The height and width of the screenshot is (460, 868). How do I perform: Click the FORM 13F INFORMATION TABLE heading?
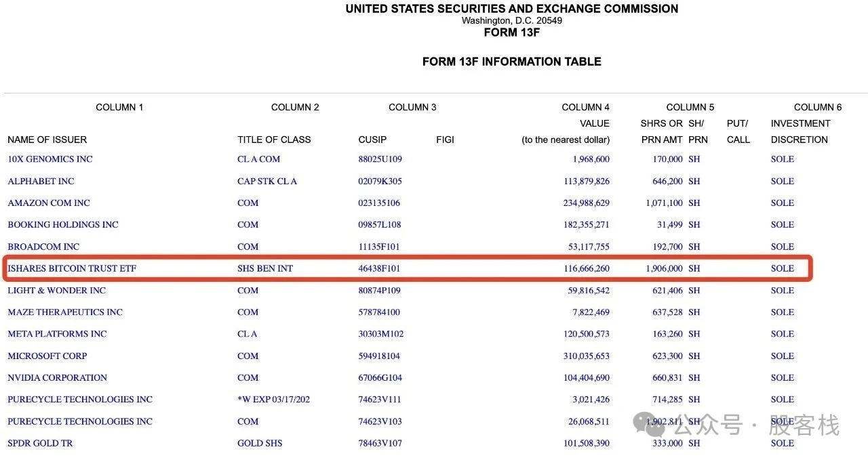(511, 62)
